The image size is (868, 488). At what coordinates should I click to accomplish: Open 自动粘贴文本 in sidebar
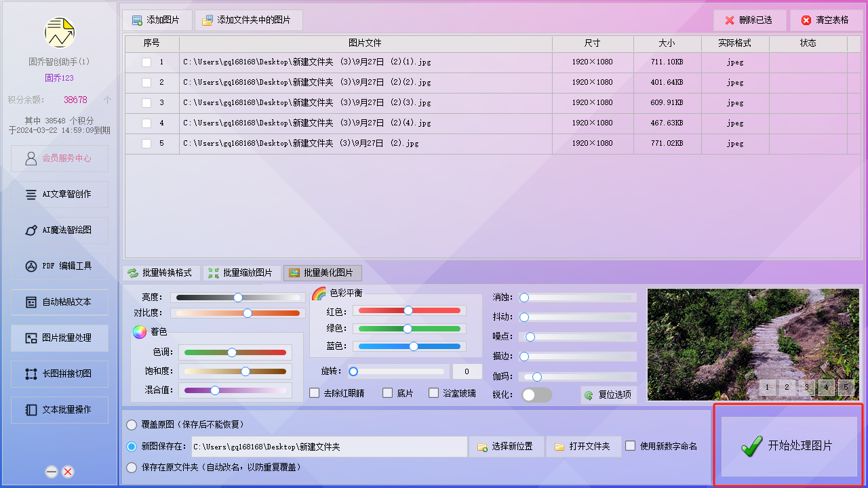pyautogui.click(x=60, y=302)
